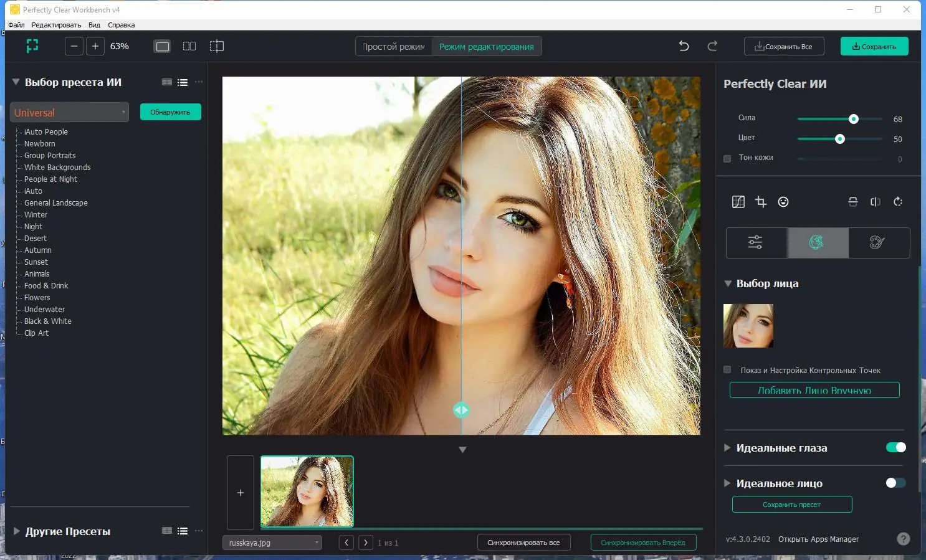926x560 pixels.
Task: Open AI preset panel more options
Action: pos(199,82)
